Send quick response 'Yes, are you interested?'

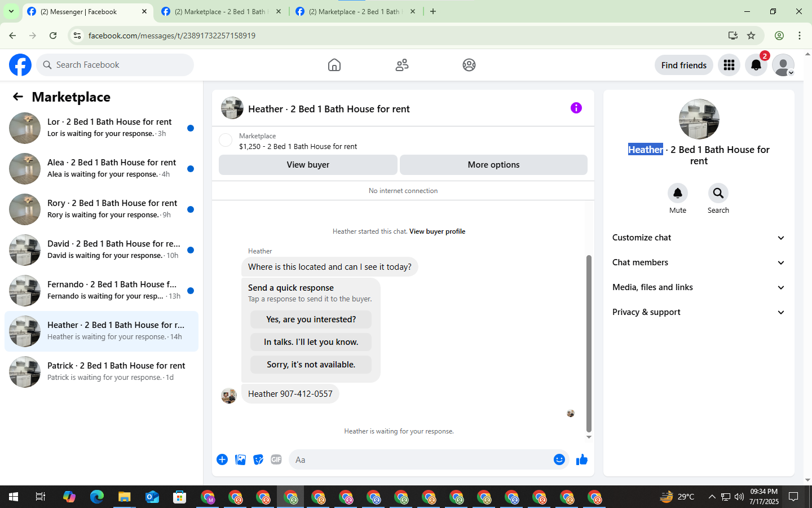tap(311, 319)
